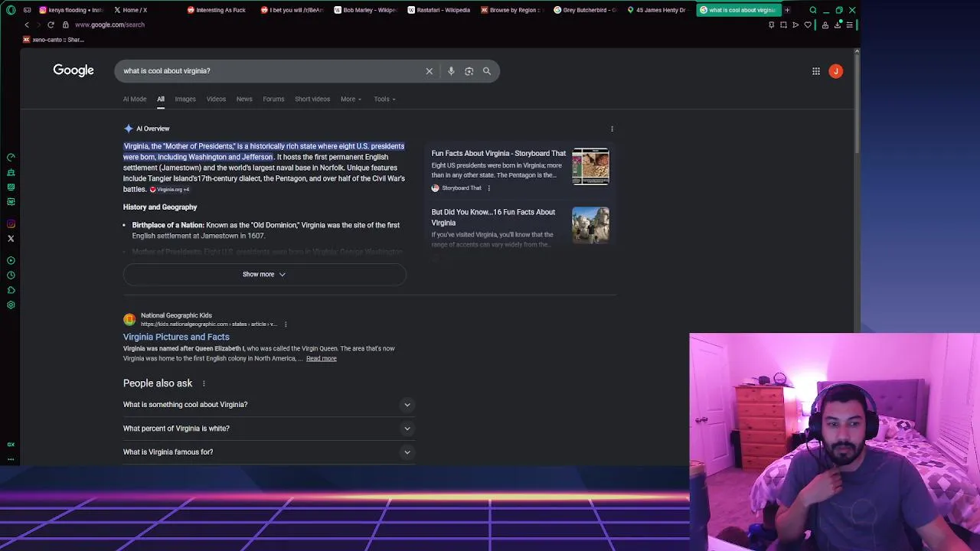Image resolution: width=980 pixels, height=551 pixels.
Task: Open Google Lens image search icon
Action: [x=469, y=71]
